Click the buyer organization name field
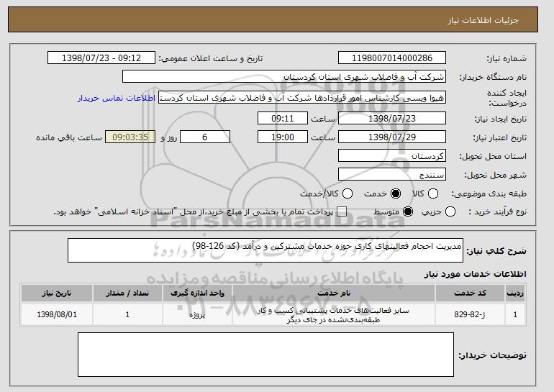Image resolution: width=554 pixels, height=392 pixels. (284, 77)
